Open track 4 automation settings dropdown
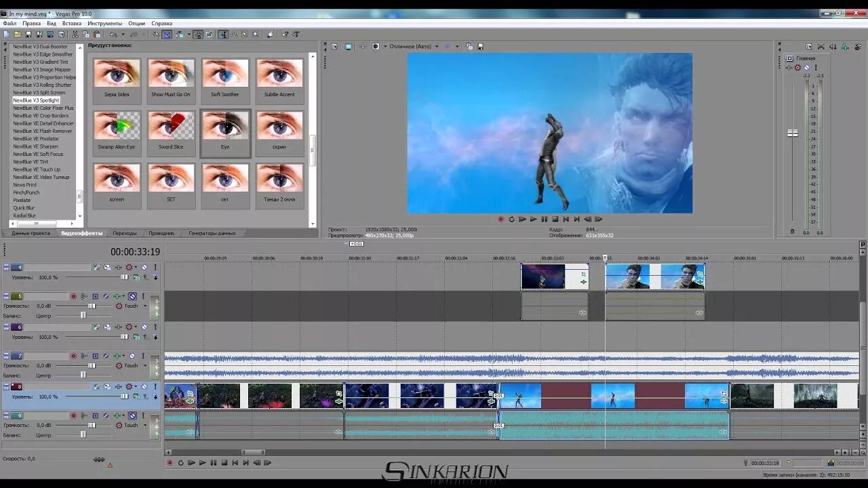This screenshot has width=868, height=488. click(136, 267)
